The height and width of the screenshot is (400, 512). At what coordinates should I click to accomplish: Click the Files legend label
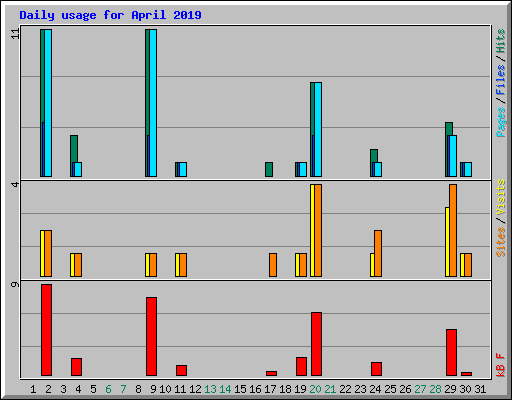coord(501,79)
